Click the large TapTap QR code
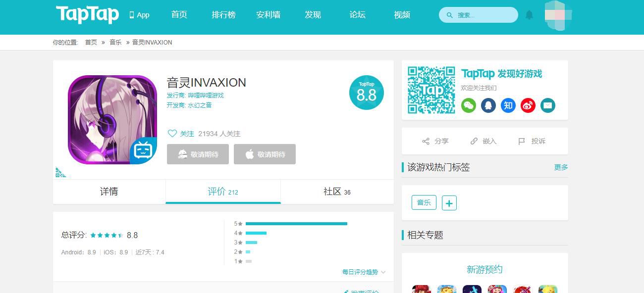The height and width of the screenshot is (293, 644). coord(431,90)
